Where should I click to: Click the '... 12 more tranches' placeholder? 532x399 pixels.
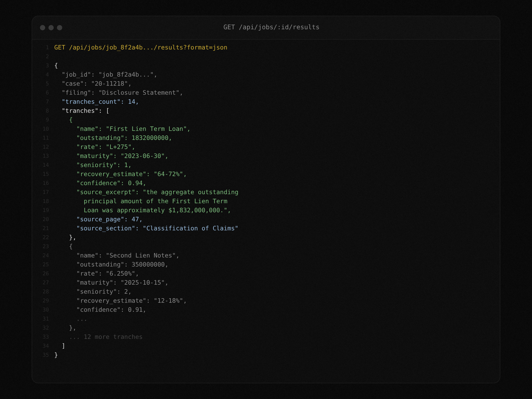pos(106,337)
